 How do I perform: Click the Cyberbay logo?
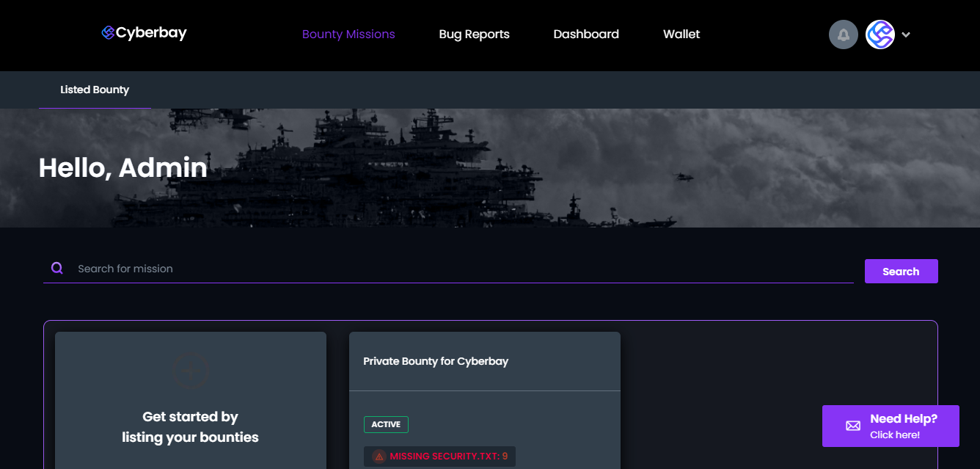tap(144, 33)
